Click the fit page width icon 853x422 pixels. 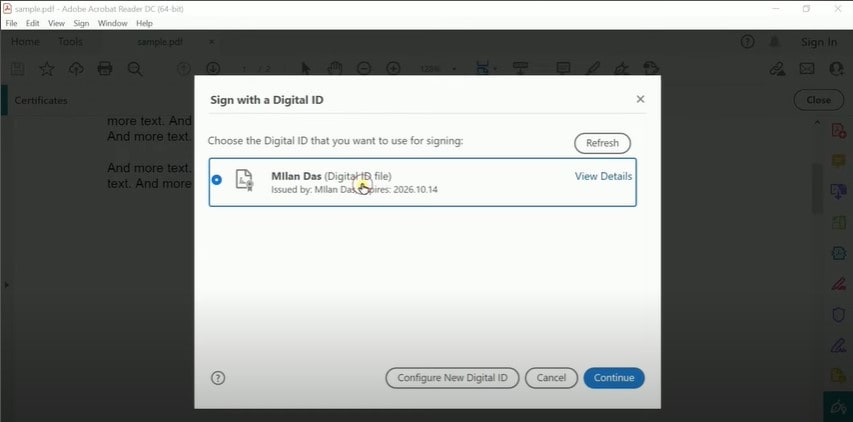coord(482,69)
